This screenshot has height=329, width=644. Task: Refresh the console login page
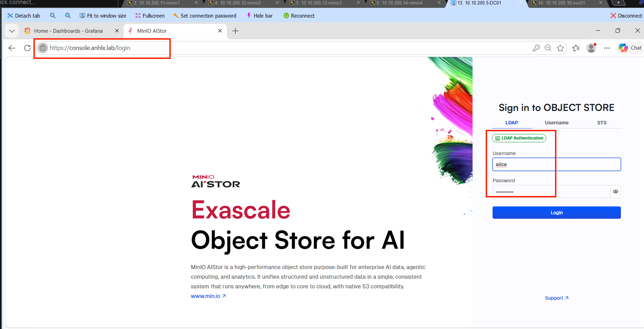(x=28, y=48)
